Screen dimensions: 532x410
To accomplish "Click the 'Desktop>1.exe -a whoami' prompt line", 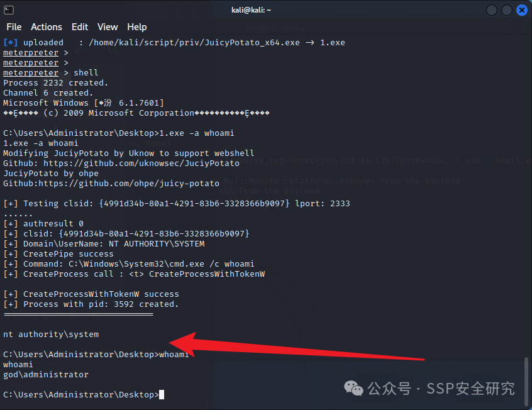I will click(x=119, y=133).
